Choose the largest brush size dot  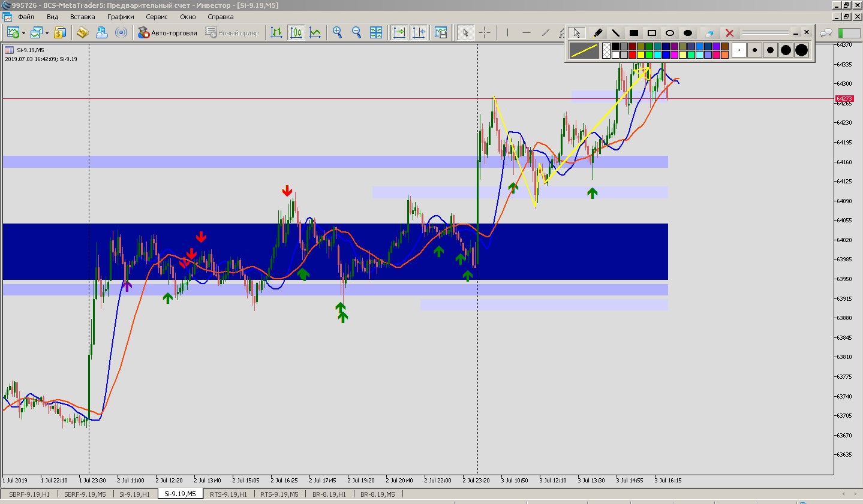(801, 50)
